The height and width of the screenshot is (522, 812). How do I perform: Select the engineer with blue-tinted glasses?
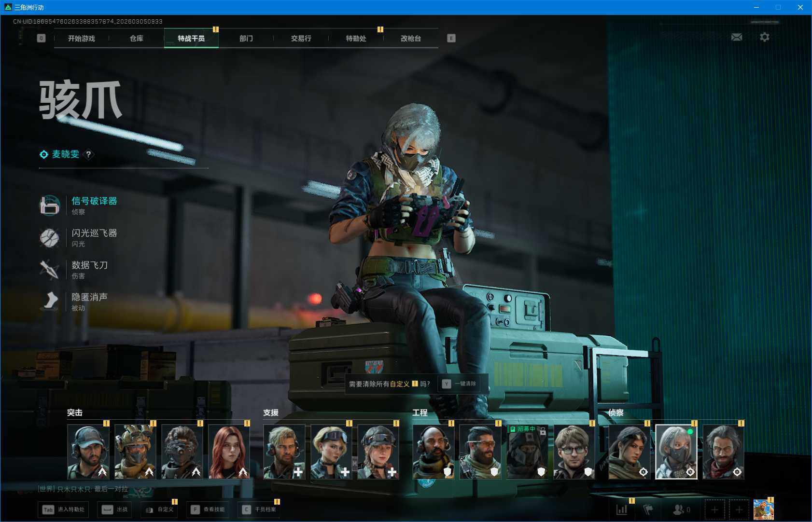click(x=574, y=452)
